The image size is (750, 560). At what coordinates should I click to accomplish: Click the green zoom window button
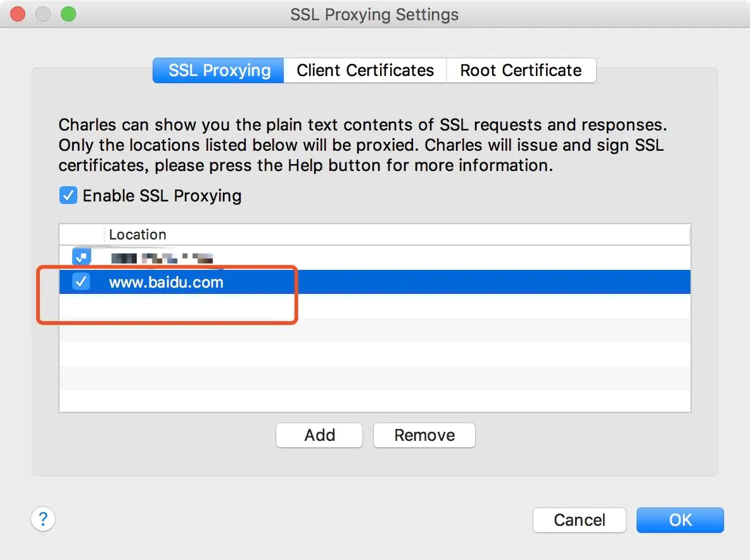[68, 14]
